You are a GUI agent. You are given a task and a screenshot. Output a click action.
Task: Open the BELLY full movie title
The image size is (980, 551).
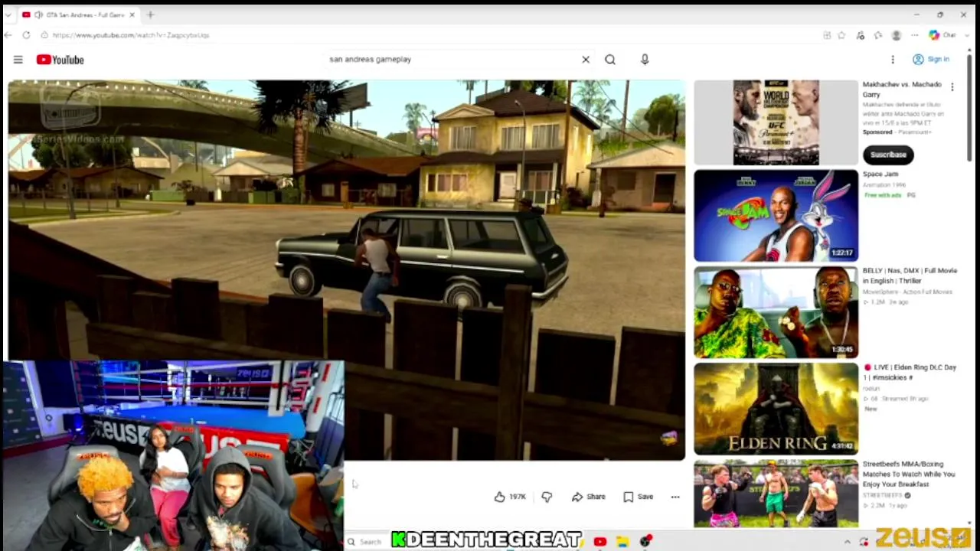[910, 275]
